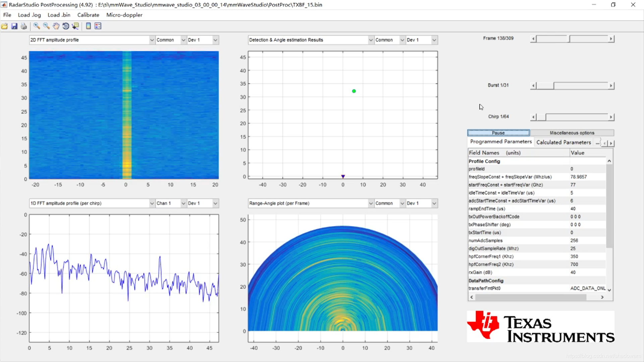This screenshot has width=644, height=362.
Task: Activate the Pan hand tool
Action: pyautogui.click(x=56, y=26)
